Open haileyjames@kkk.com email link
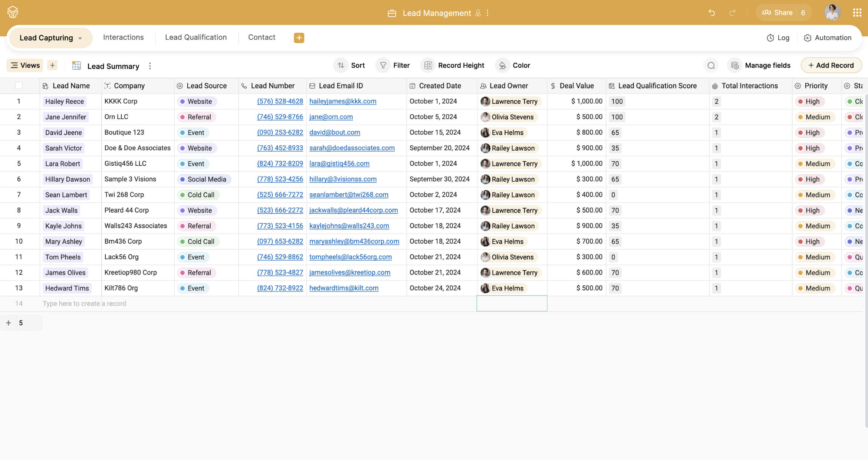This screenshot has width=868, height=460. tap(342, 101)
